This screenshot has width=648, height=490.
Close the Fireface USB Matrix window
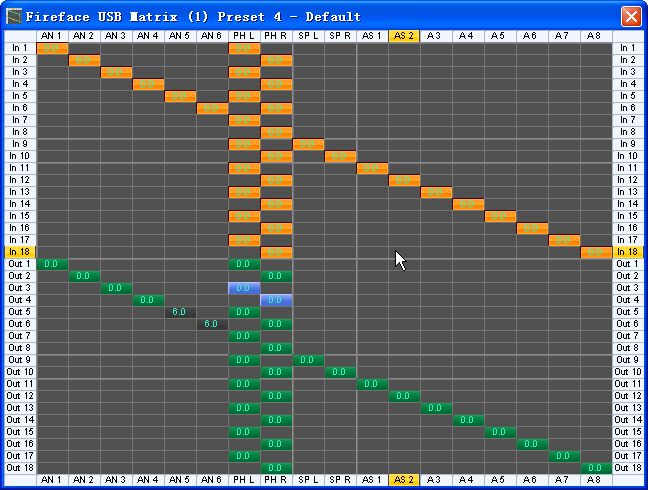(631, 16)
